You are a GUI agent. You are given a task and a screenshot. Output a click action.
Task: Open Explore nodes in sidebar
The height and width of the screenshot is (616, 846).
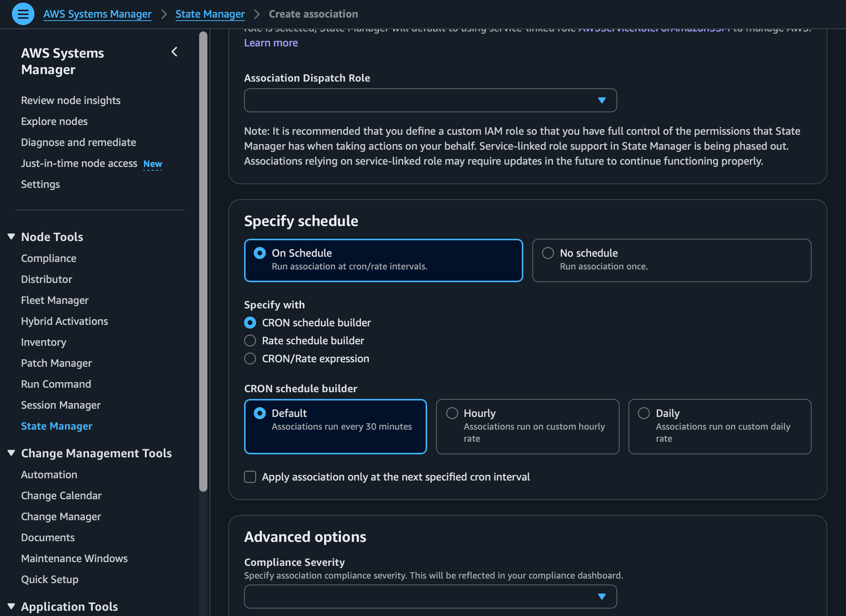pos(54,121)
